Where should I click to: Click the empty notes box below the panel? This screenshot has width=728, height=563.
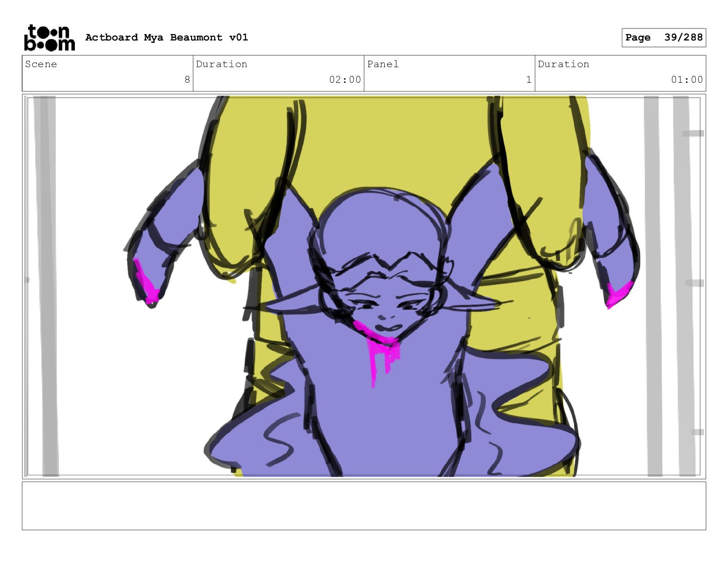pos(364,506)
